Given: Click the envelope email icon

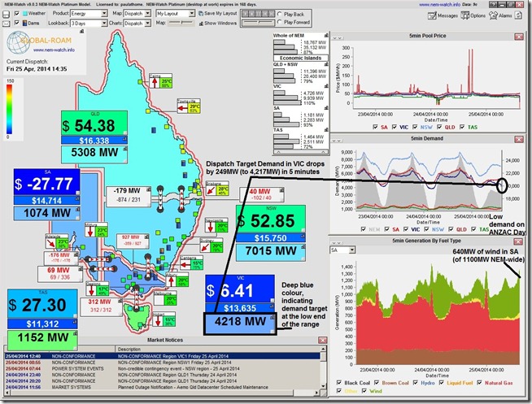Looking at the screenshot, I should coord(7,24).
